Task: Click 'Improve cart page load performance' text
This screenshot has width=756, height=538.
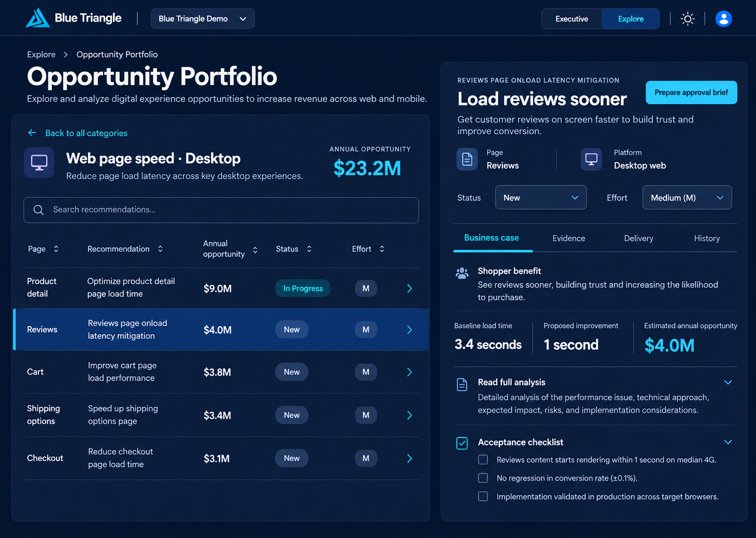Action: tap(122, 372)
